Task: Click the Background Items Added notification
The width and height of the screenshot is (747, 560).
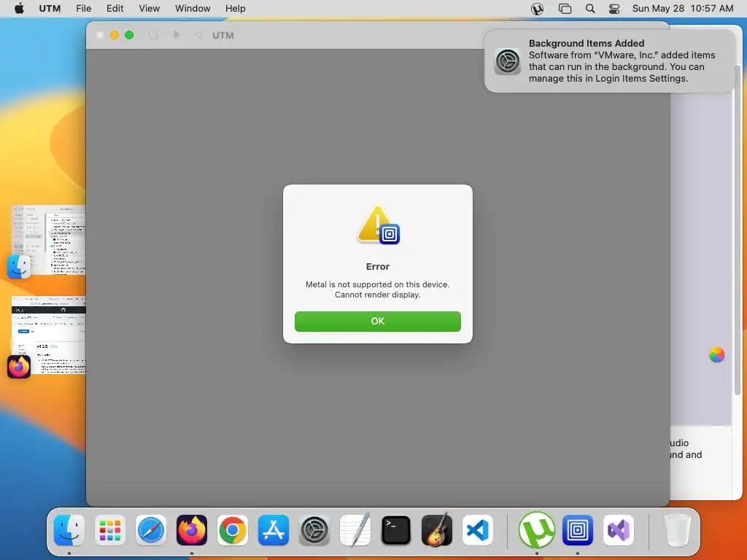Action: (609, 61)
